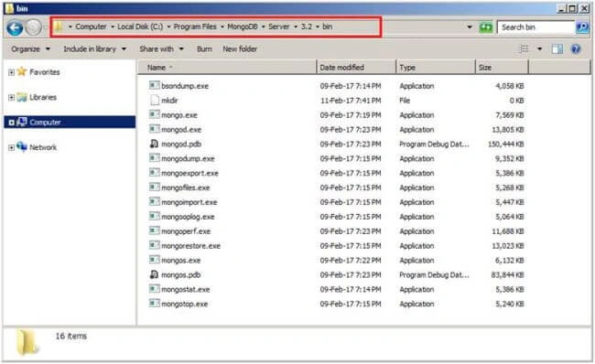Sort by the Type column header

pos(435,68)
